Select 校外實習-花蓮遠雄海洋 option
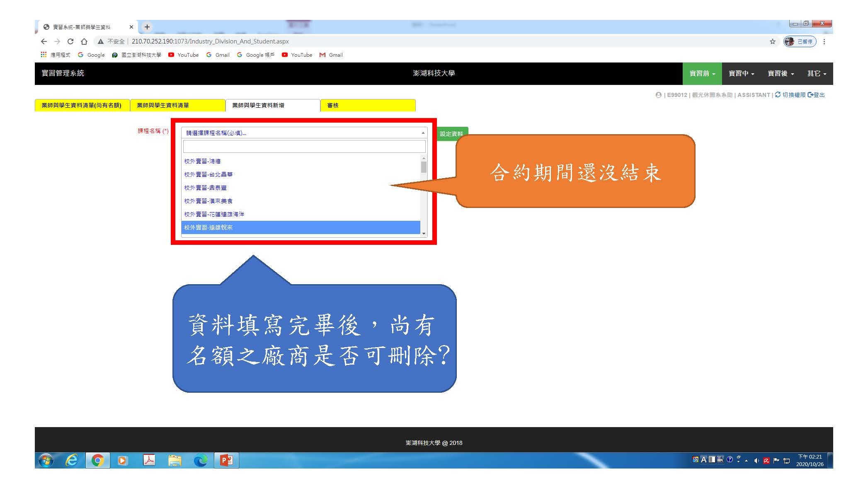 pyautogui.click(x=301, y=214)
